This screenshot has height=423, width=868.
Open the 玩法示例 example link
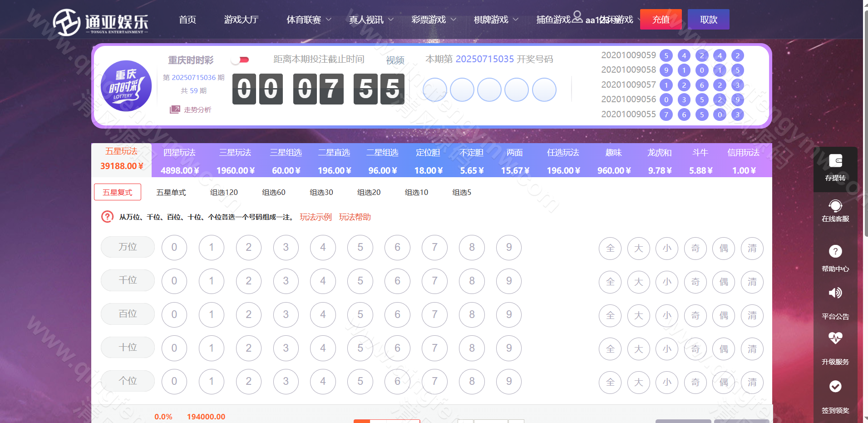[316, 217]
